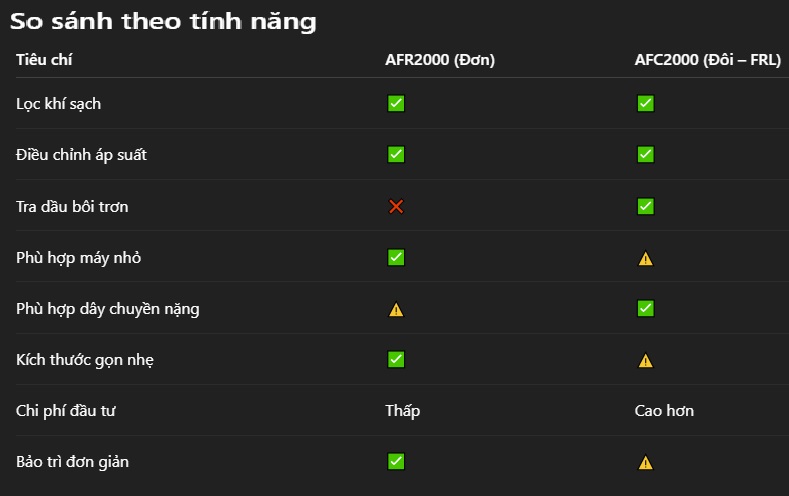Click AFC2000 green check for Tra dầu bôi trơn
The image size is (789, 496).
645,206
